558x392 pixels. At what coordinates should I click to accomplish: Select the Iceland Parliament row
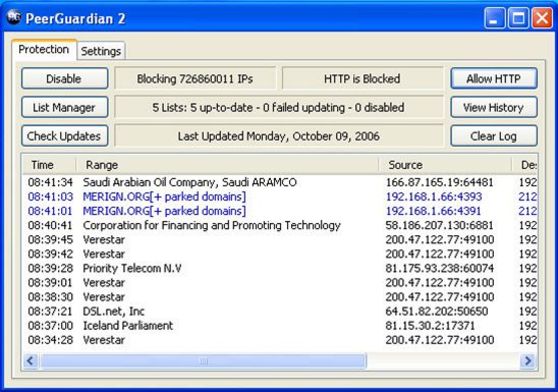280,325
